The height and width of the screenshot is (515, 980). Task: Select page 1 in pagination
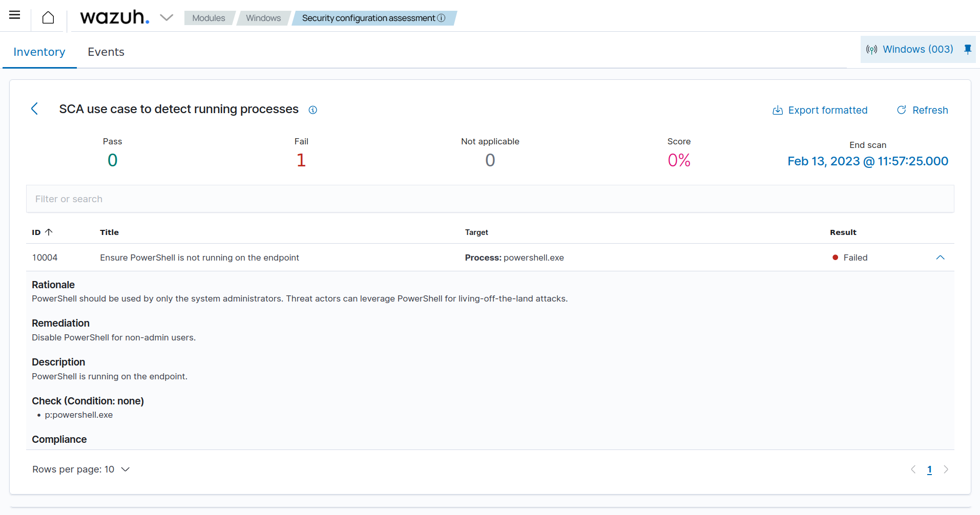929,469
